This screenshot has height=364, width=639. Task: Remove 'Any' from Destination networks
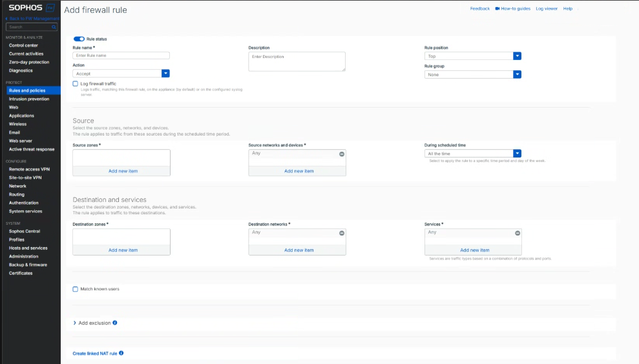342,233
